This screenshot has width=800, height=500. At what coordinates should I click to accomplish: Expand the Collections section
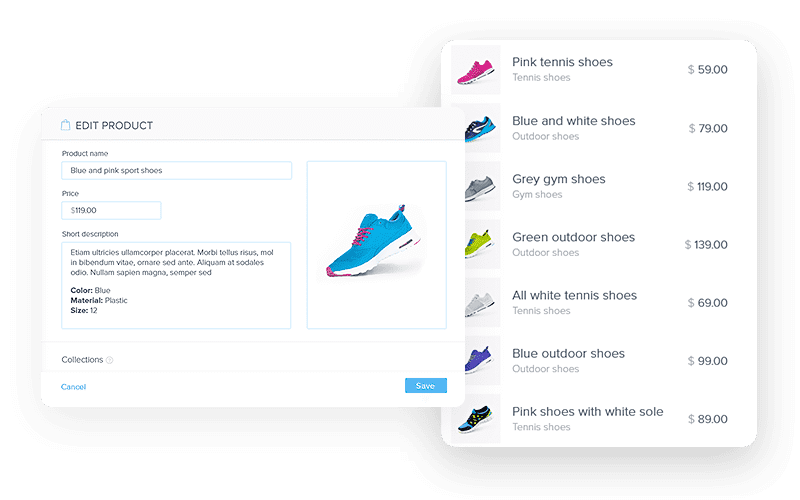point(82,360)
